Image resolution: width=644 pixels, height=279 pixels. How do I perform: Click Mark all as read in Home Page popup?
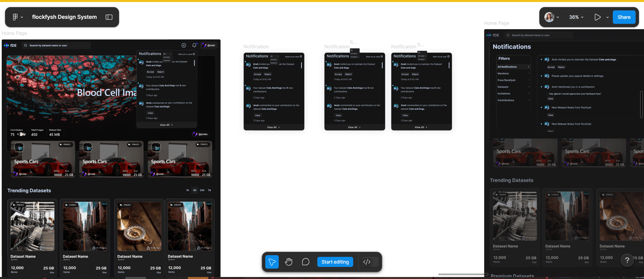(186, 54)
